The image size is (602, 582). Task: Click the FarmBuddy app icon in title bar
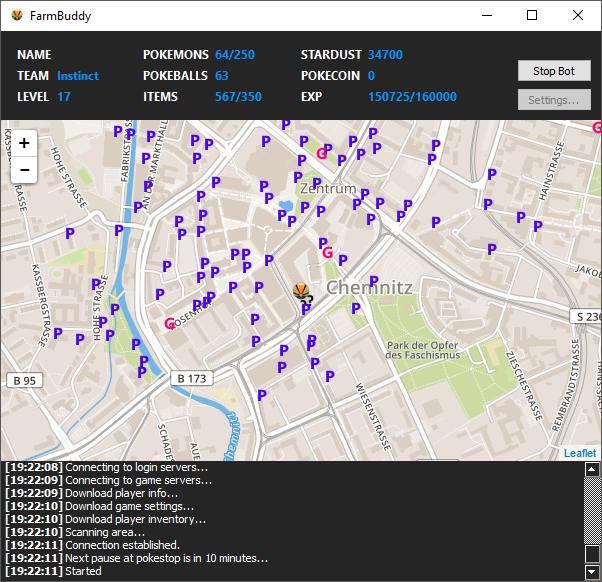[x=15, y=15]
